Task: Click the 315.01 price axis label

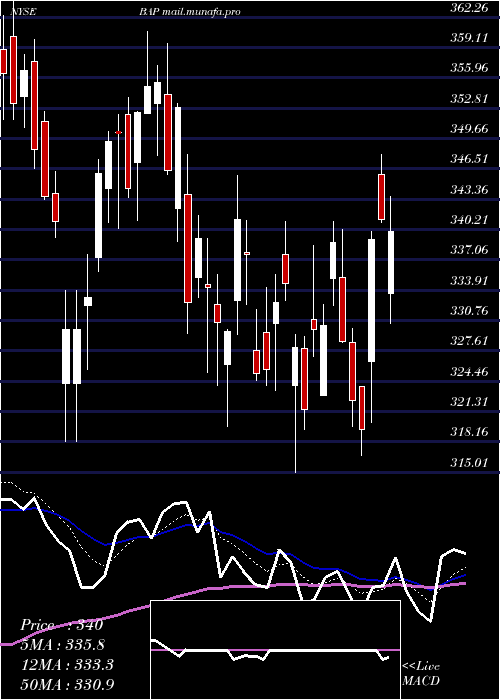Action: click(x=468, y=462)
